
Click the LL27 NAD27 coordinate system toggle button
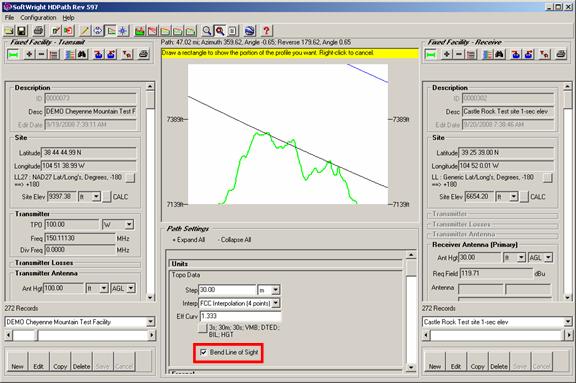click(x=130, y=178)
